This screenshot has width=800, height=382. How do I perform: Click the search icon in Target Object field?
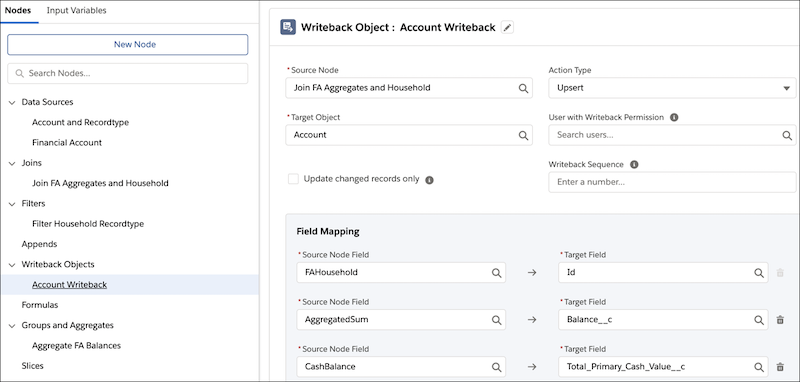[x=523, y=135]
